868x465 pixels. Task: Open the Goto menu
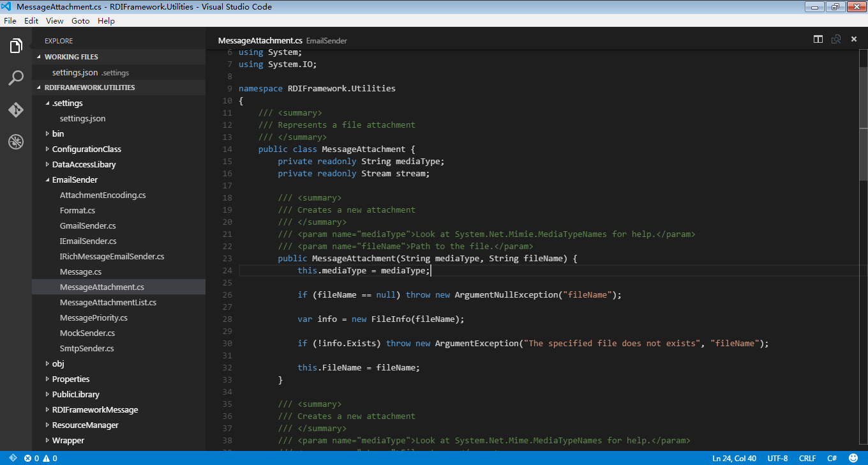[80, 20]
